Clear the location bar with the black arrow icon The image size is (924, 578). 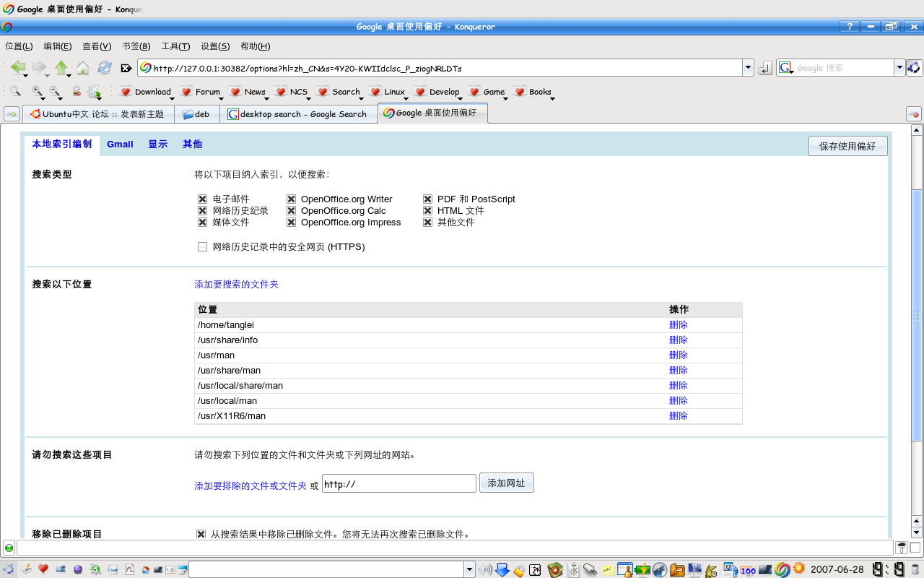tap(126, 68)
